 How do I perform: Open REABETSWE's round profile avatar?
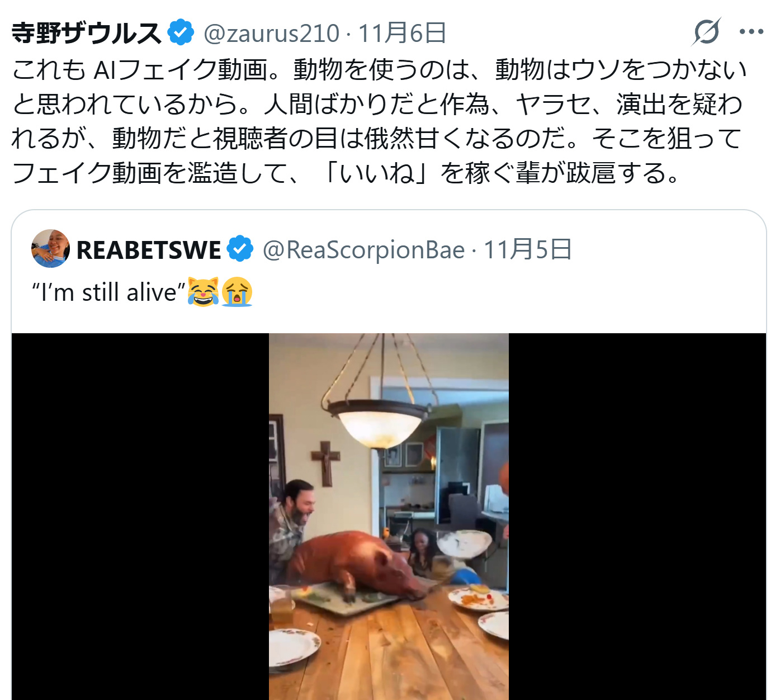click(51, 249)
